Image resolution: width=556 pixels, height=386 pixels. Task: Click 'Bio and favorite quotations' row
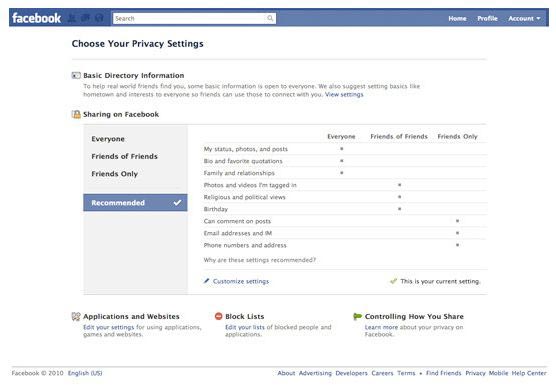point(345,161)
